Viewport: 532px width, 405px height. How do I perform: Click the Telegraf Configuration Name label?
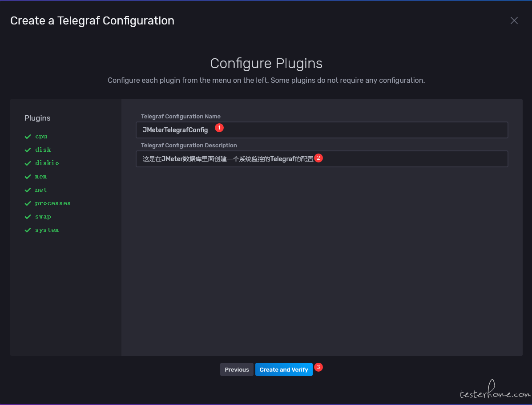181,117
